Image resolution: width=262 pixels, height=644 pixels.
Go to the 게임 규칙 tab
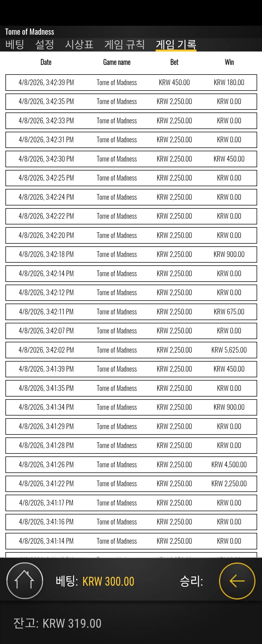pyautogui.click(x=125, y=44)
